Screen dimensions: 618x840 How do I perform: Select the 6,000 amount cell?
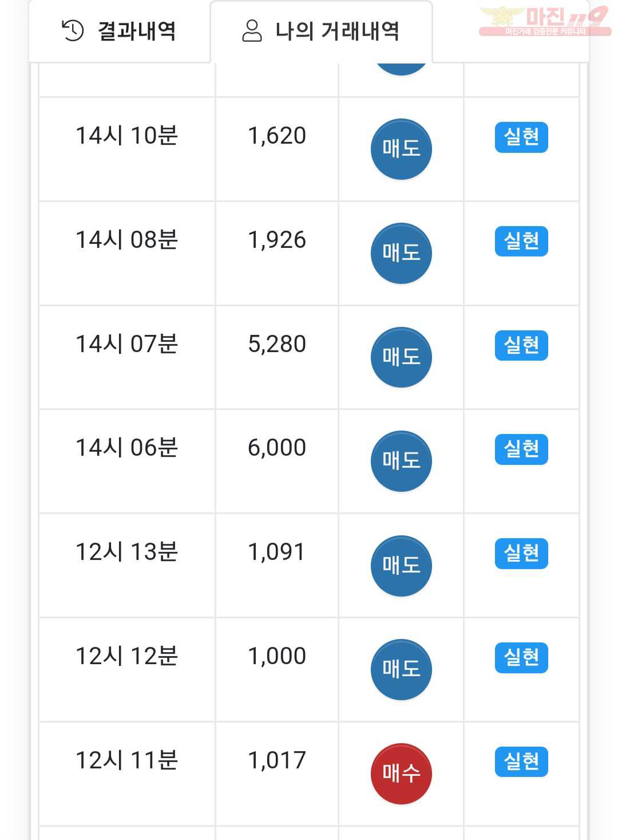277,462
